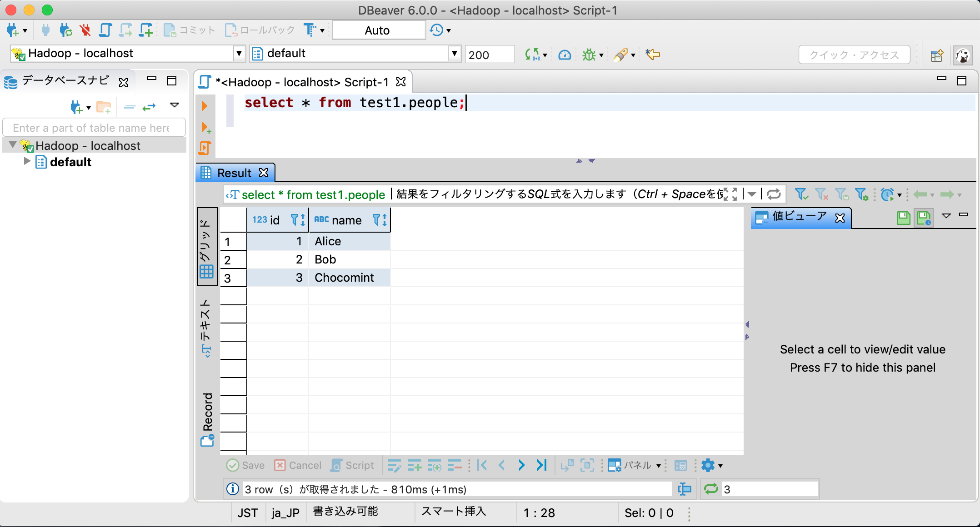980x527 pixels.
Task: Select the Bob cell
Action: coord(349,259)
